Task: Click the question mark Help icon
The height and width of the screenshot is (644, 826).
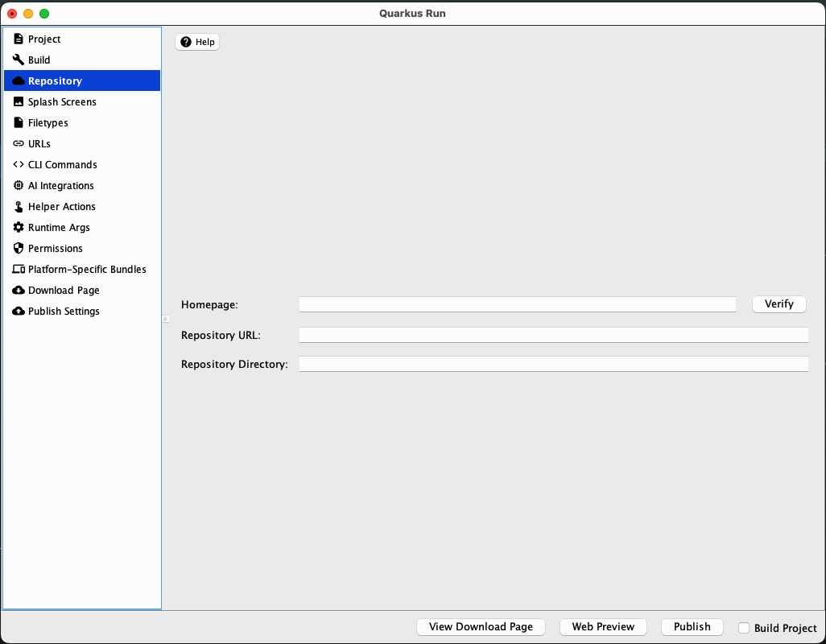Action: 186,42
